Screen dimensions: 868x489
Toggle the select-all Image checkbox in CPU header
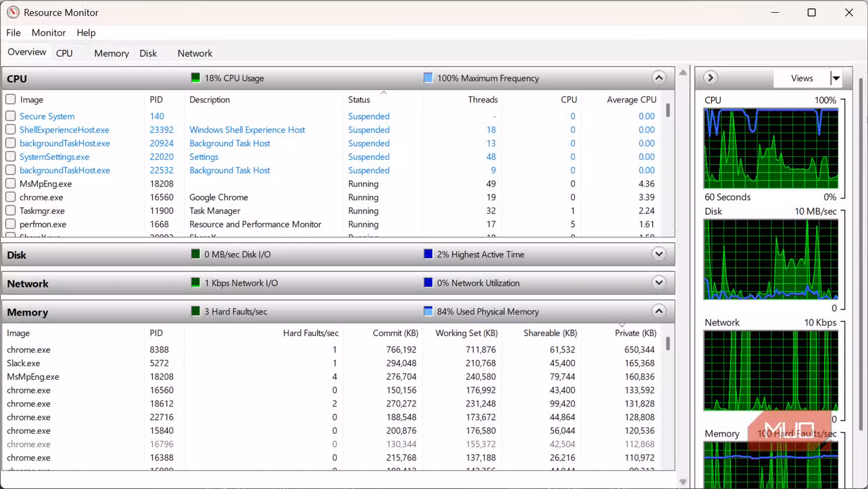click(10, 99)
